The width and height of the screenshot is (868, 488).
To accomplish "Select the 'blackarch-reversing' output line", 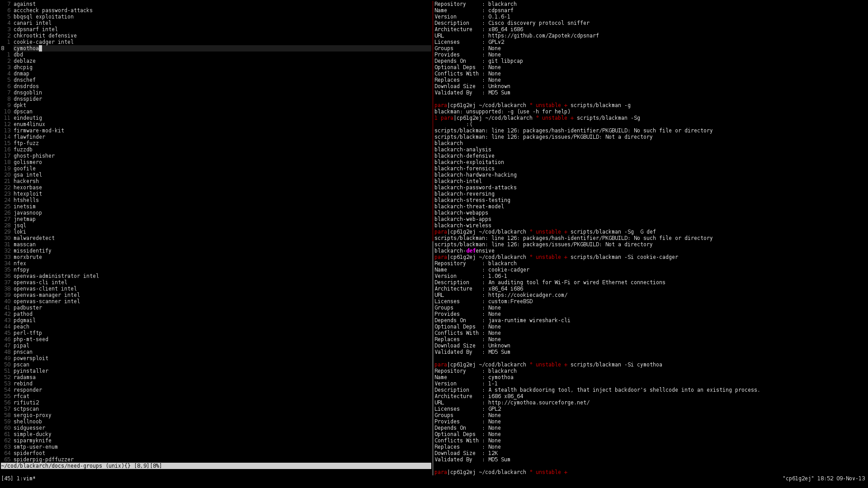I will 464,194.
